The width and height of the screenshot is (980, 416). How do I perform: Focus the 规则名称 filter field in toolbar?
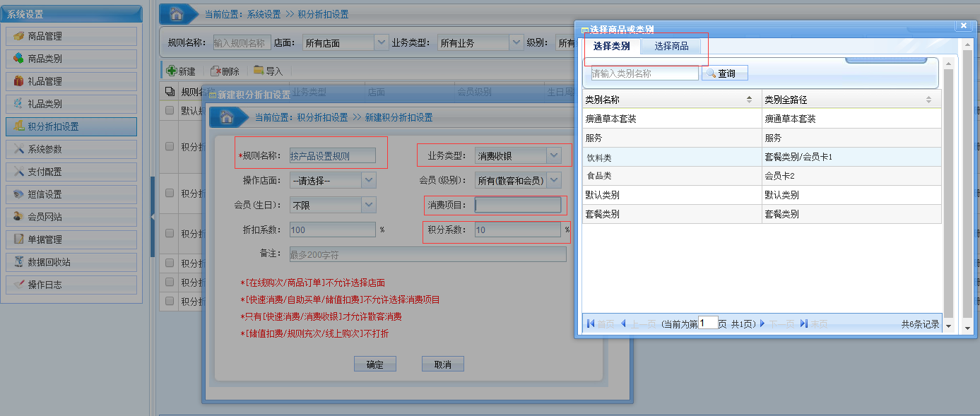pyautogui.click(x=242, y=42)
